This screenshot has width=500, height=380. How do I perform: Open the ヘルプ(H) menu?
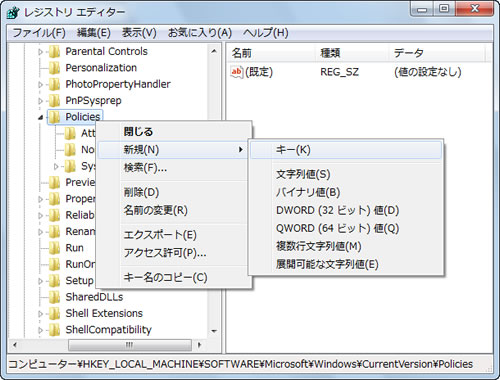click(x=265, y=33)
